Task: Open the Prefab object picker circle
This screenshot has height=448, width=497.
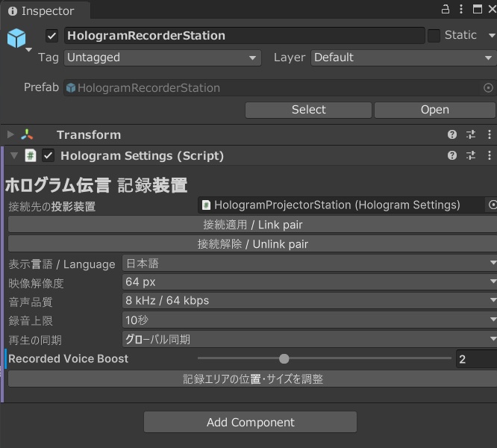Action: pos(489,88)
